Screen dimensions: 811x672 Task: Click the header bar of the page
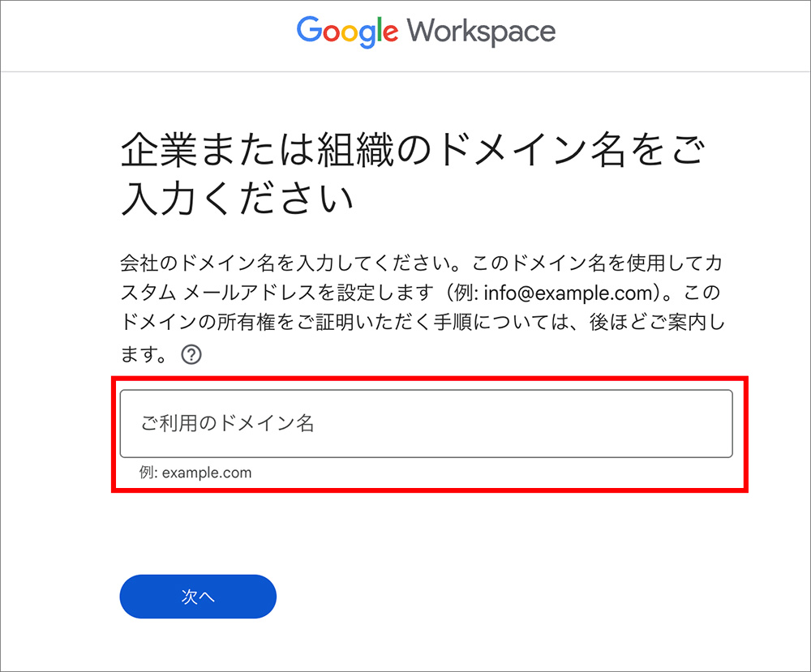coord(405,34)
